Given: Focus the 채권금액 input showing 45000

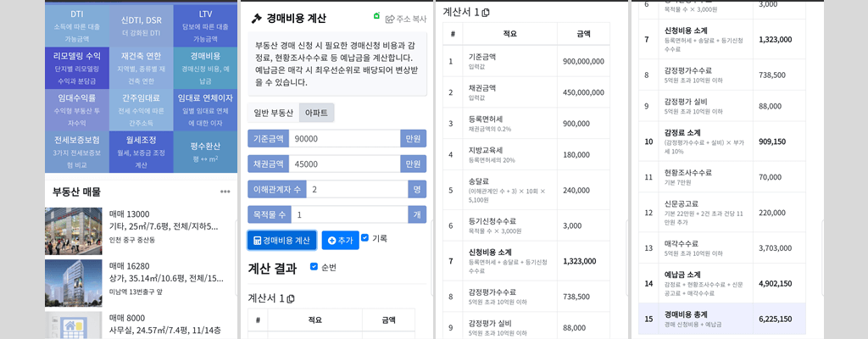Looking at the screenshot, I should [x=344, y=164].
